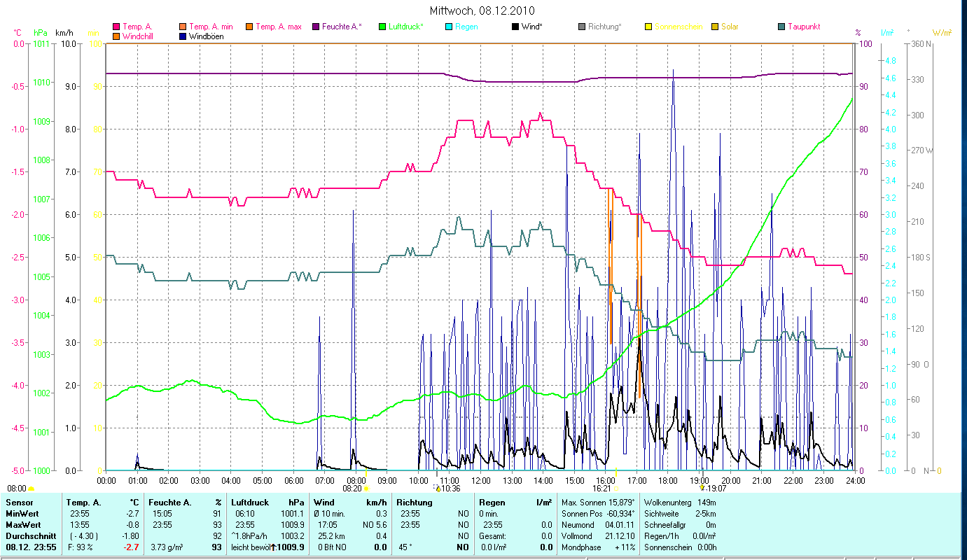Screen dimensions: 967x560
Task: Select the 'Temp. A.' legend label
Action: 137,27
